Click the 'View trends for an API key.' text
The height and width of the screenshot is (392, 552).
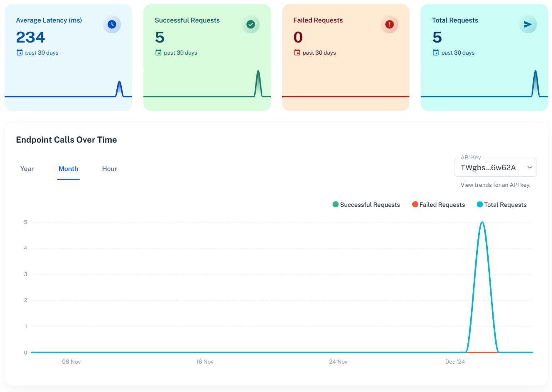[495, 185]
